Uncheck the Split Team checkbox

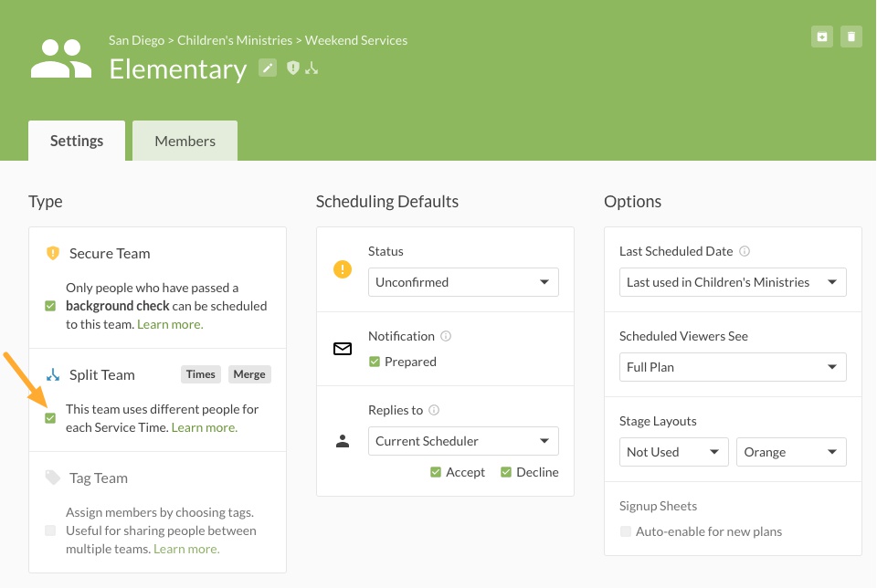click(x=51, y=420)
